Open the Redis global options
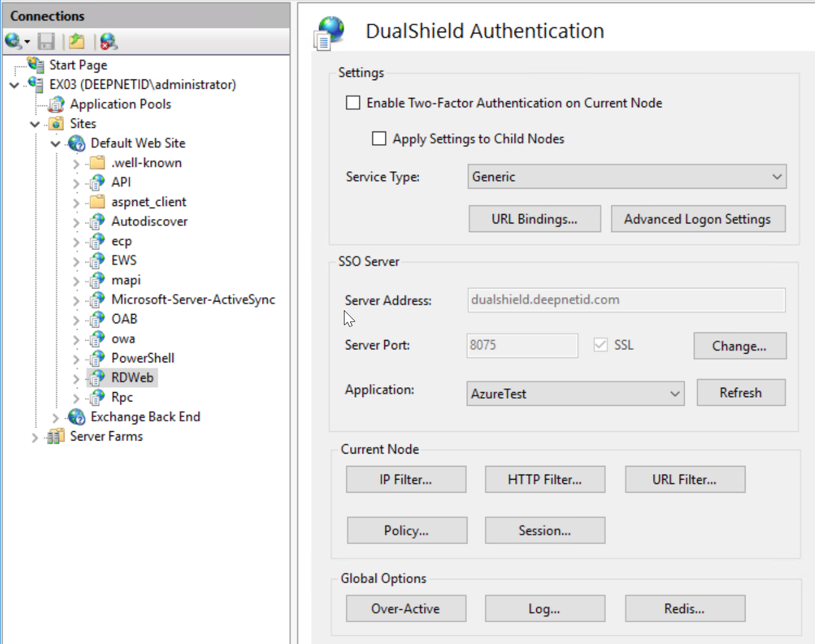Image resolution: width=815 pixels, height=644 pixels. pyautogui.click(x=685, y=609)
